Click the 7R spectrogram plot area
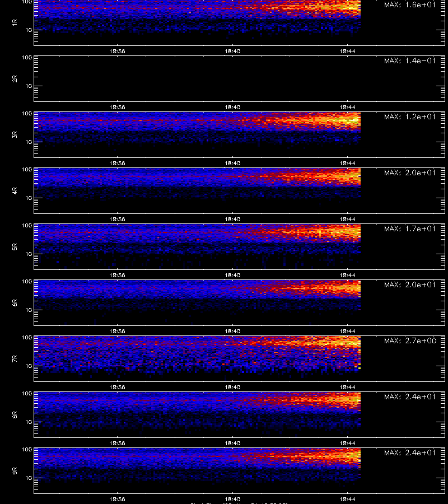 click(x=239, y=359)
